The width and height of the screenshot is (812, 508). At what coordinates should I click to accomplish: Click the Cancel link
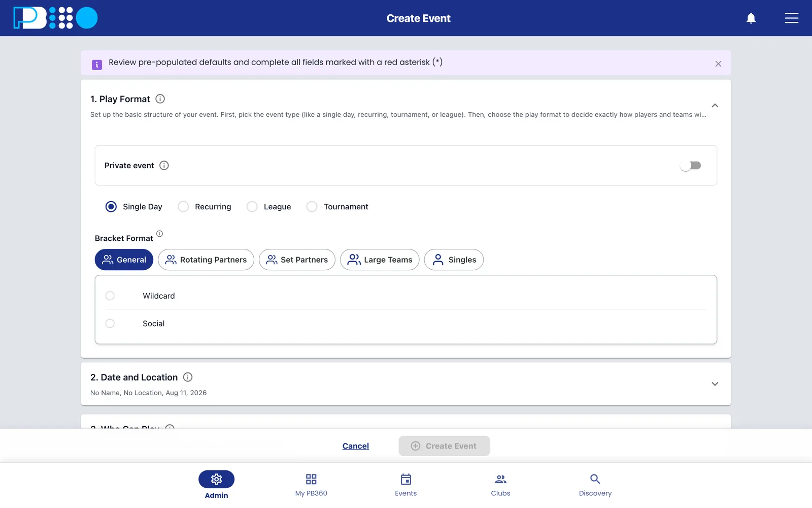click(356, 446)
